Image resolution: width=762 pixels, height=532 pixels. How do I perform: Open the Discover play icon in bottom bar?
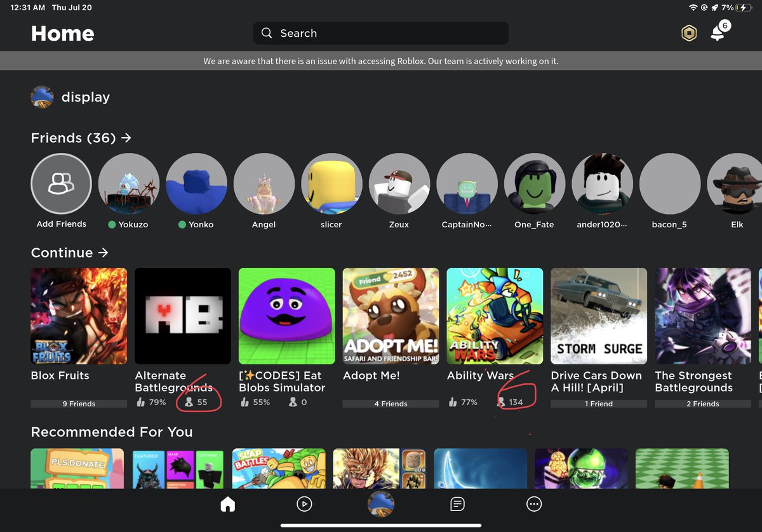[x=304, y=504]
